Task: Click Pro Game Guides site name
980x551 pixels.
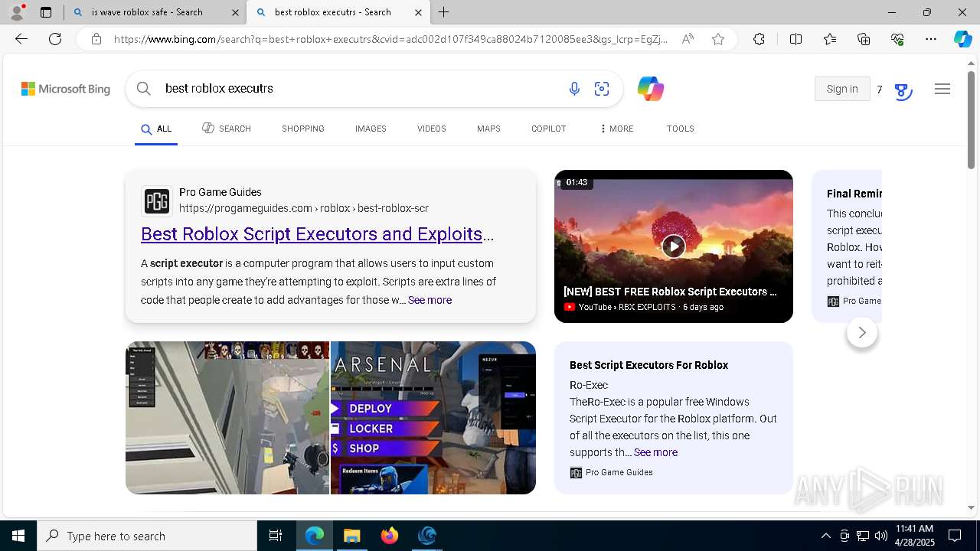Action: click(220, 192)
